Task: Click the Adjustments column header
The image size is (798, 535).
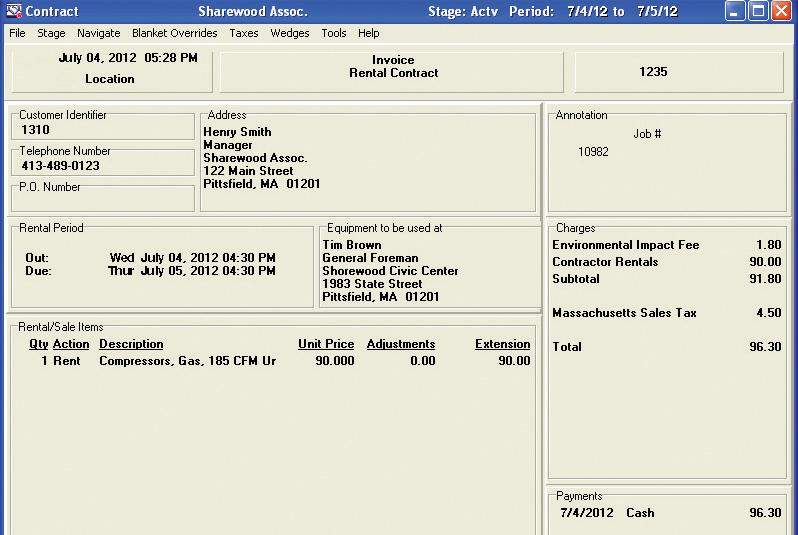Action: (401, 344)
